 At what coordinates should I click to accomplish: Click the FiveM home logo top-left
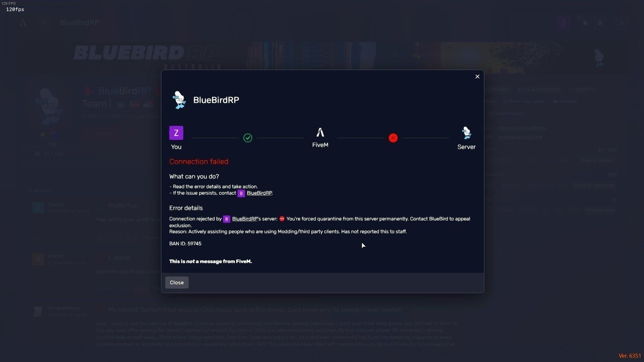pos(23,23)
